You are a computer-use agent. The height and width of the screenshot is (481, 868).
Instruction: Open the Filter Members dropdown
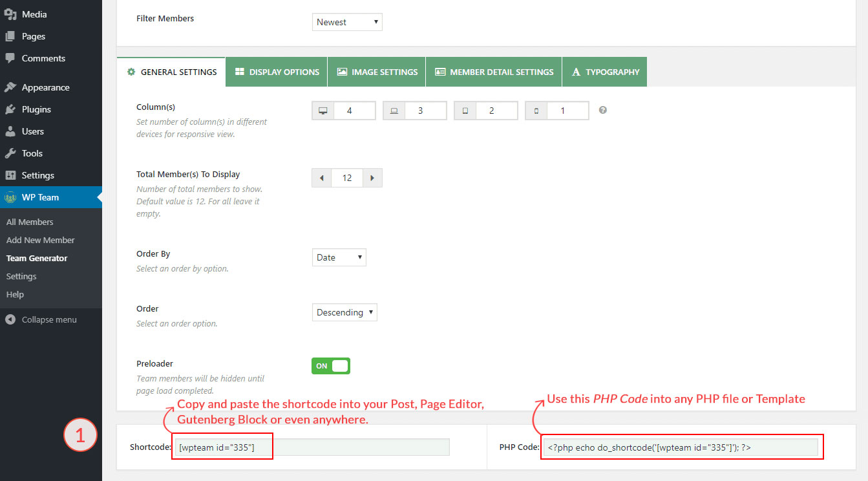tap(347, 22)
